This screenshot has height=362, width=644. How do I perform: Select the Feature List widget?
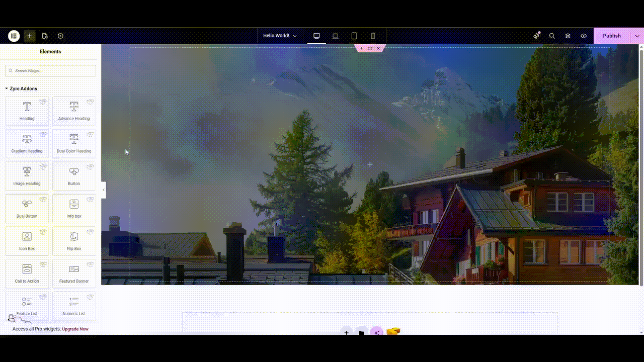tap(27, 306)
